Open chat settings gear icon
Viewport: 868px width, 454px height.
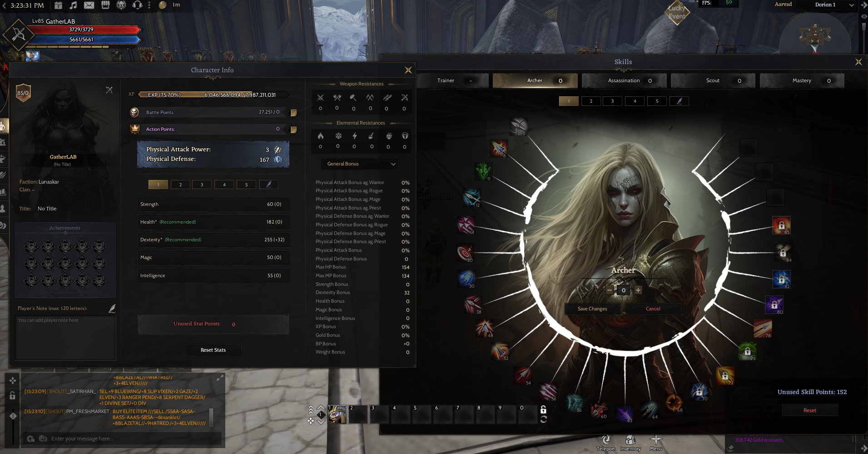(31, 439)
